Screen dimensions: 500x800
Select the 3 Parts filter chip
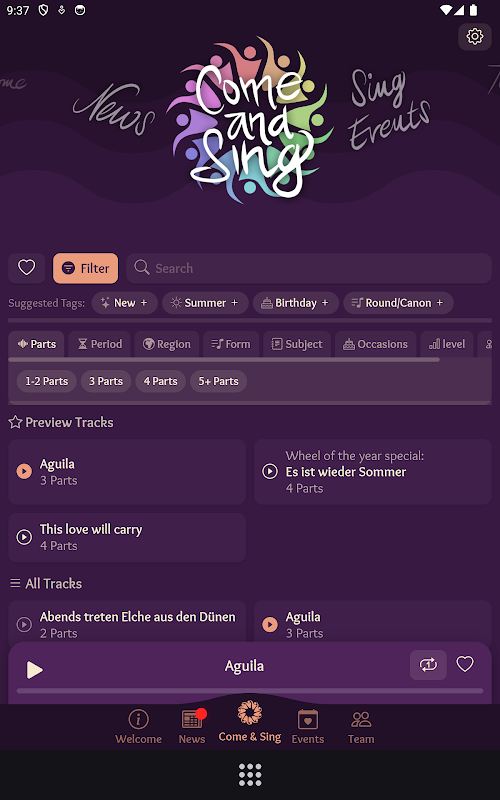point(106,381)
